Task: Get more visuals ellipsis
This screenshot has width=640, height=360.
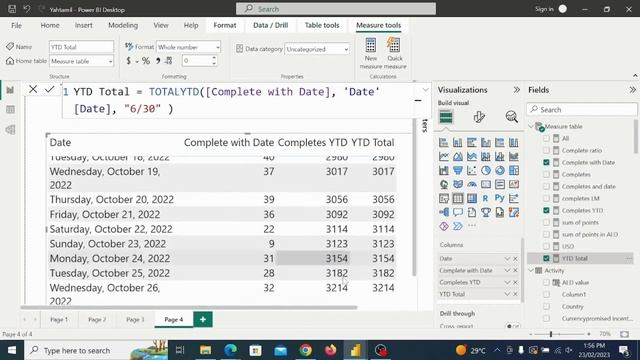Action: click(x=472, y=226)
